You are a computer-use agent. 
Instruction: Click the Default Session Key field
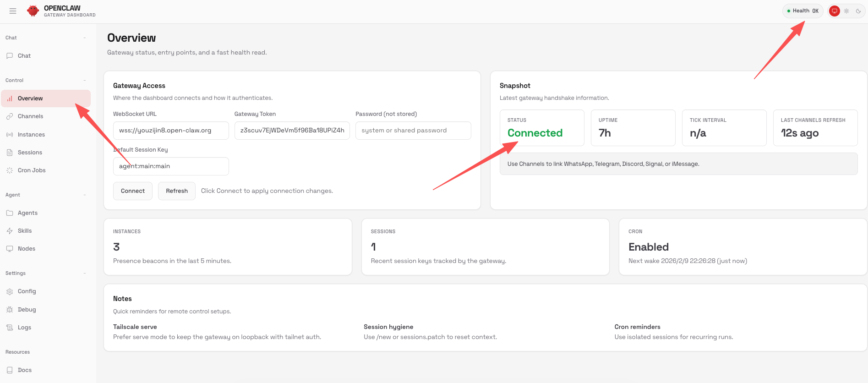pyautogui.click(x=171, y=166)
